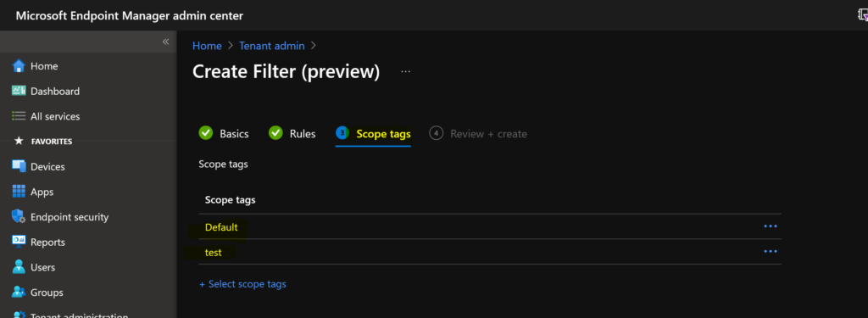
Task: Click the Scope tags column header
Action: (231, 200)
